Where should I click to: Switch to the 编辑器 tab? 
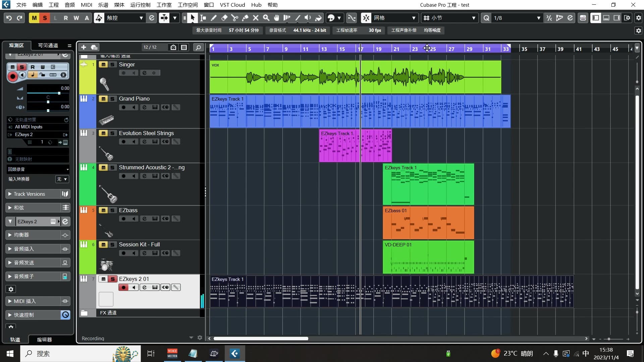tap(44, 340)
